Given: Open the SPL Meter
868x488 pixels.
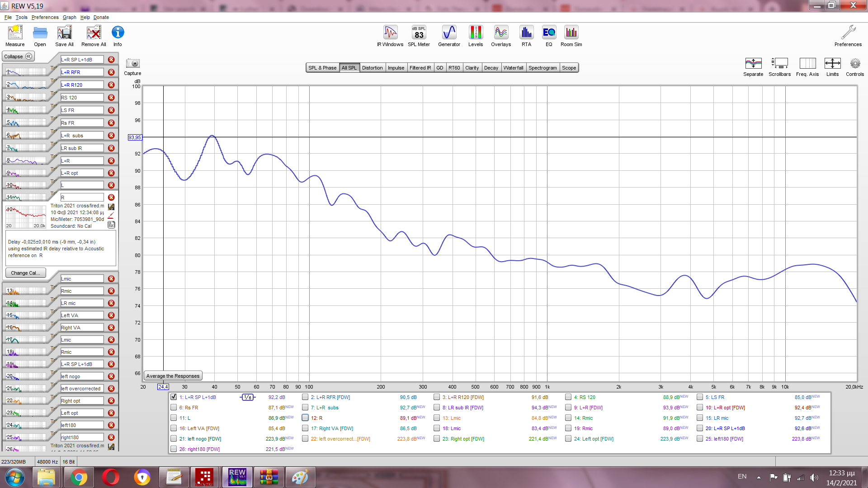Looking at the screenshot, I should click(x=419, y=36).
